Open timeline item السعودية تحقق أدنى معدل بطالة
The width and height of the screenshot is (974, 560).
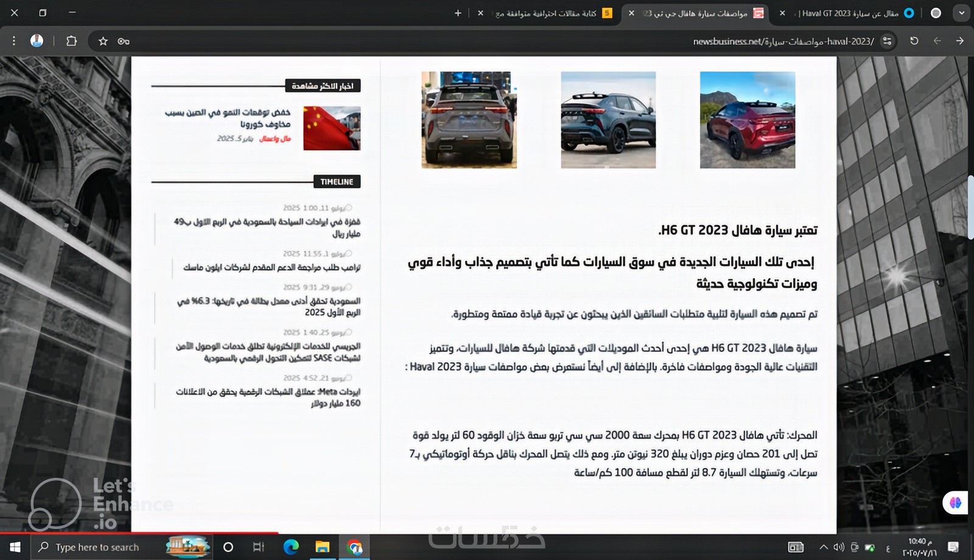point(268,306)
